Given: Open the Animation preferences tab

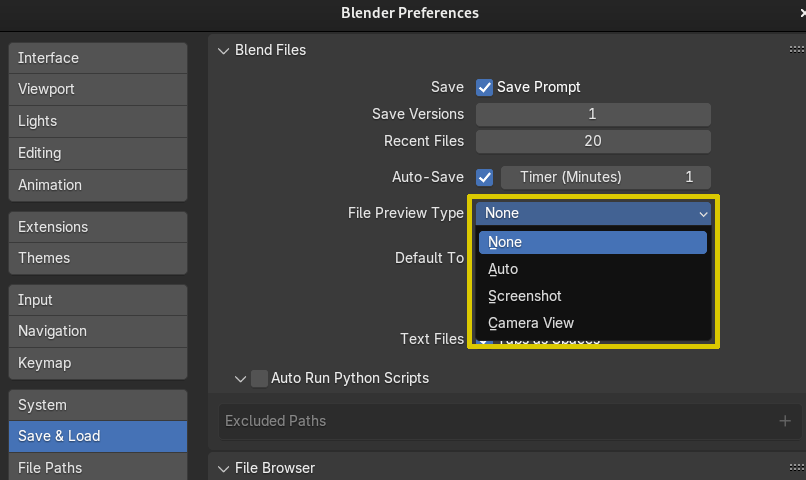Looking at the screenshot, I should click(98, 185).
